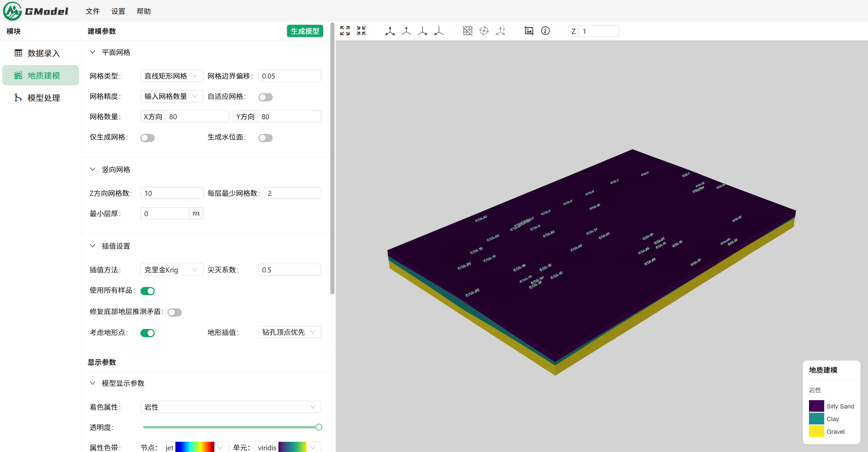Open the 数据录入 module
The height and width of the screenshot is (452, 868).
pos(43,53)
